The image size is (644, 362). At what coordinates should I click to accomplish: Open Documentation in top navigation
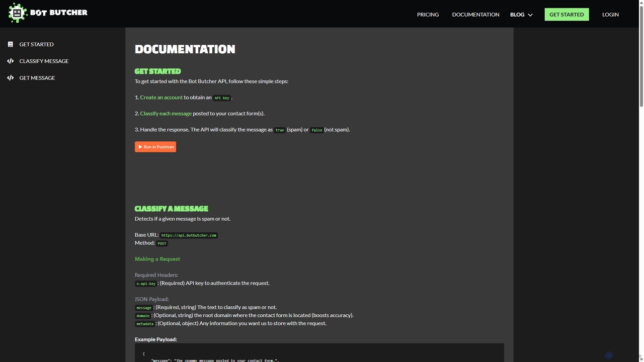[475, 15]
